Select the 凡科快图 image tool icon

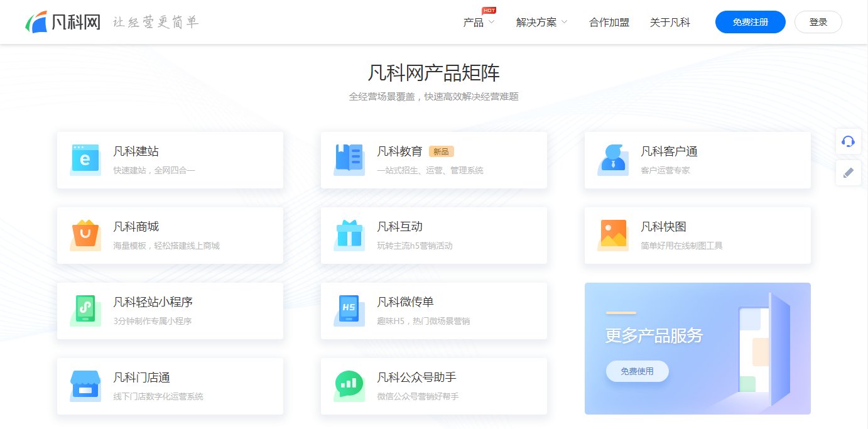612,235
